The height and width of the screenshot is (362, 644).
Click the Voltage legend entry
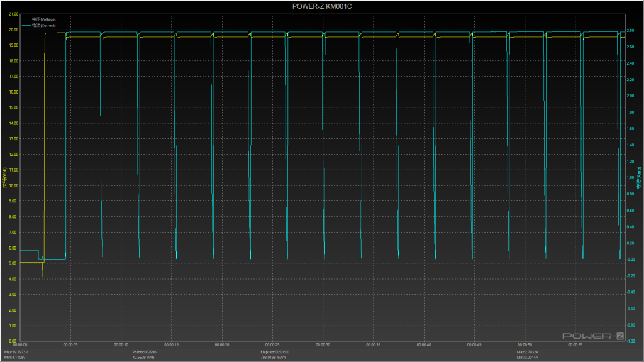click(38, 19)
